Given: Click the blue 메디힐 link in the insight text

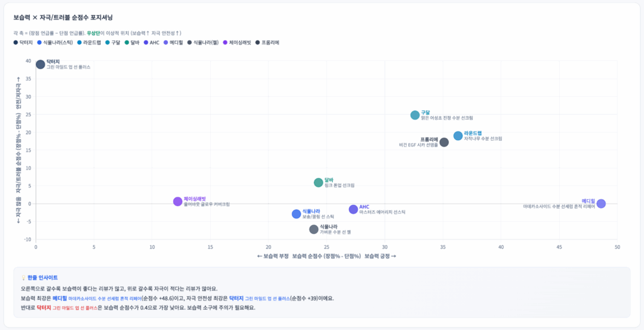Looking at the screenshot, I should click(x=60, y=298).
